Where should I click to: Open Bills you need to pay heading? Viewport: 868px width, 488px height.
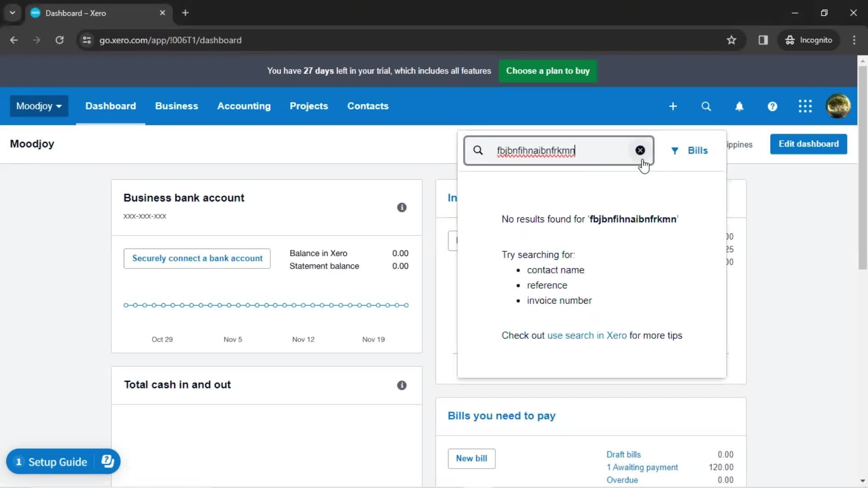pos(501,416)
